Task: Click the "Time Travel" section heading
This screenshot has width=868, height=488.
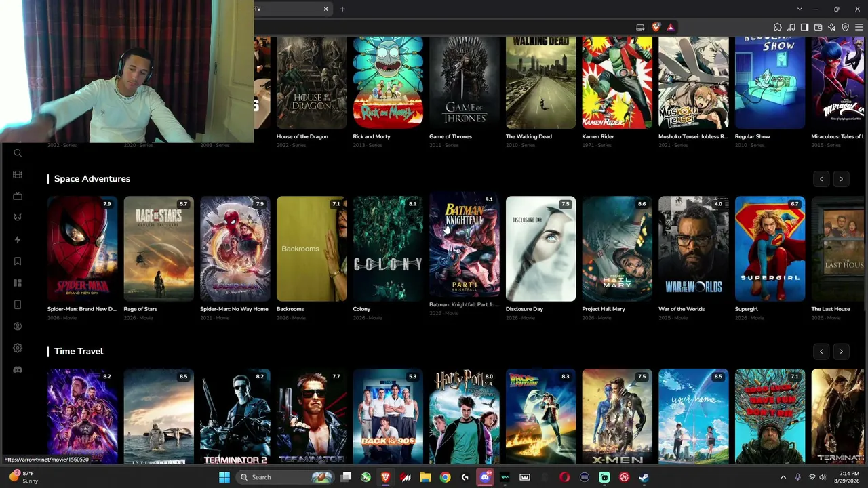Action: tap(79, 352)
